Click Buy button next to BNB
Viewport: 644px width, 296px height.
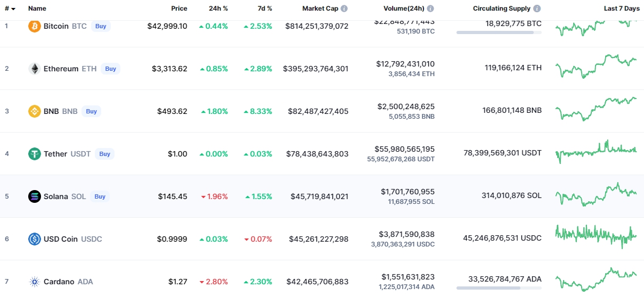91,111
